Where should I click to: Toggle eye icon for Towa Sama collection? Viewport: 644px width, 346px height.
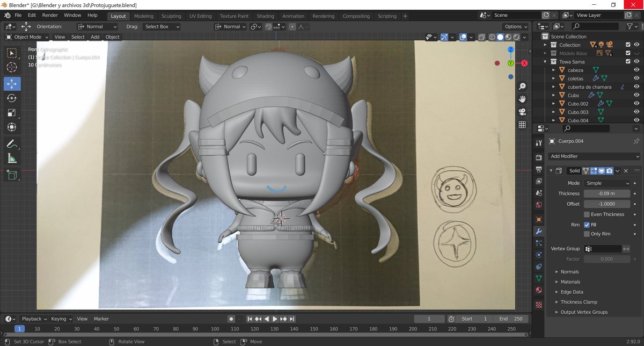[x=636, y=62]
